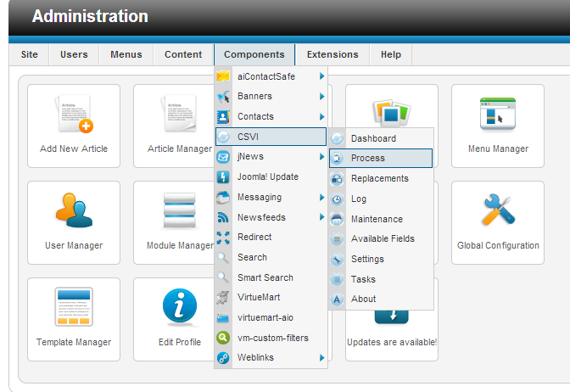570x392 pixels.
Task: Expand the Contacts submenu arrow
Action: (x=321, y=117)
